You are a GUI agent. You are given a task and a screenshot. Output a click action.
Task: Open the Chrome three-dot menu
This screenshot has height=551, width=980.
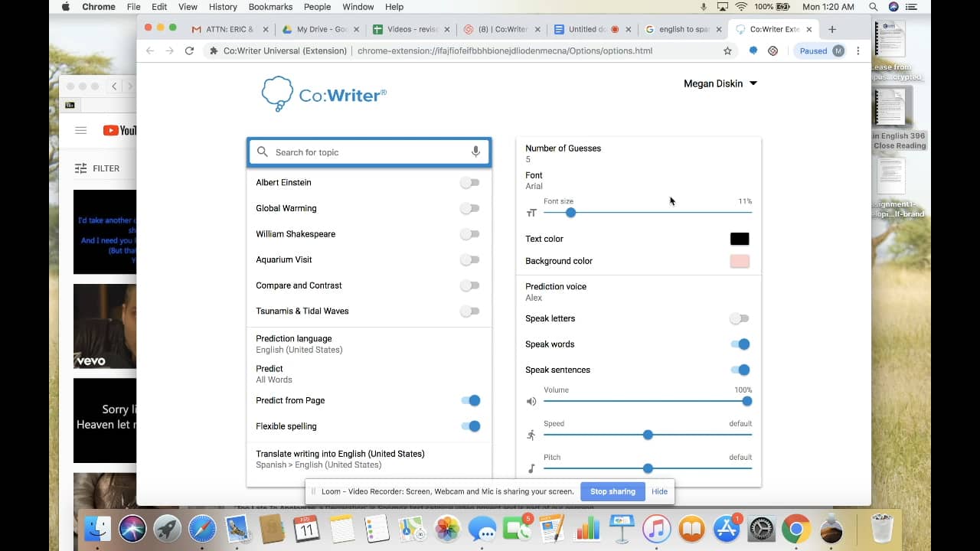pyautogui.click(x=857, y=51)
